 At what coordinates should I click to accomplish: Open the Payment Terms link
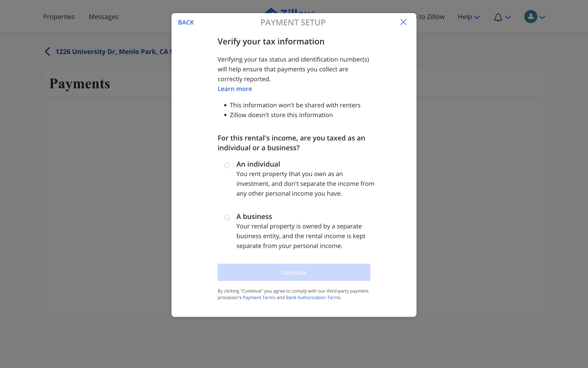tap(259, 297)
